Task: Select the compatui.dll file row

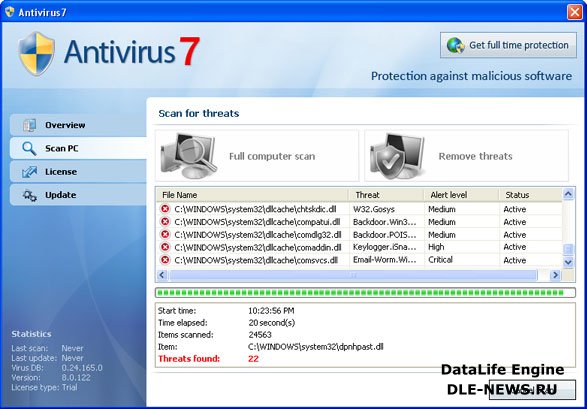Action: (x=359, y=222)
